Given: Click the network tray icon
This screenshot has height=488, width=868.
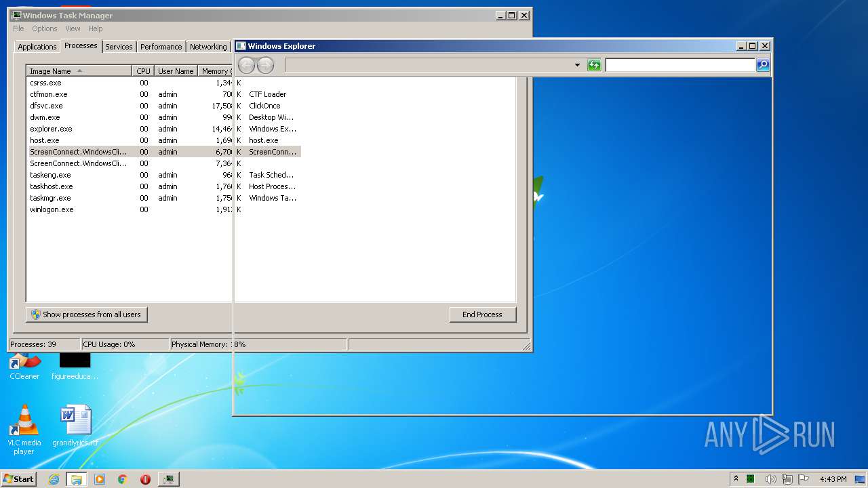Looking at the screenshot, I should click(x=787, y=479).
